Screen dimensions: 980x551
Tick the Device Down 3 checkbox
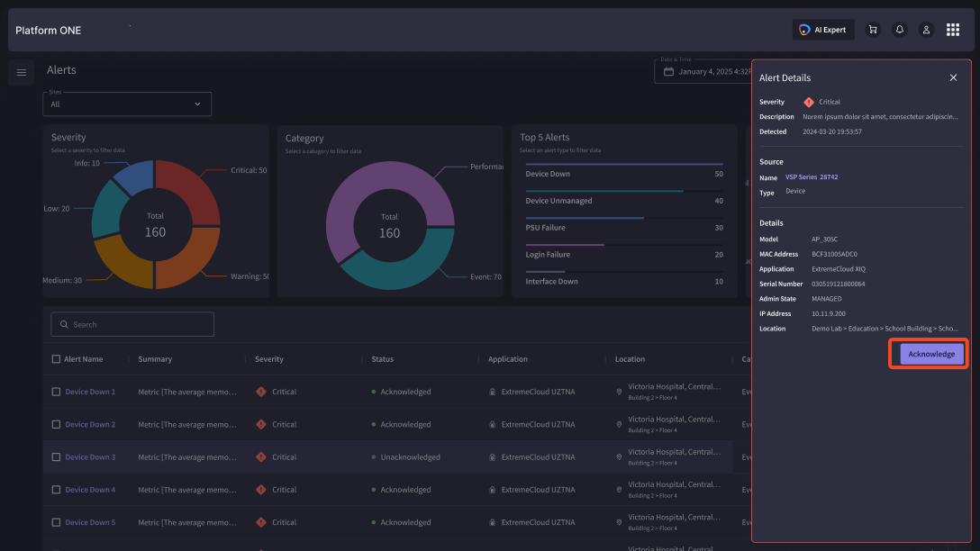[x=56, y=456]
